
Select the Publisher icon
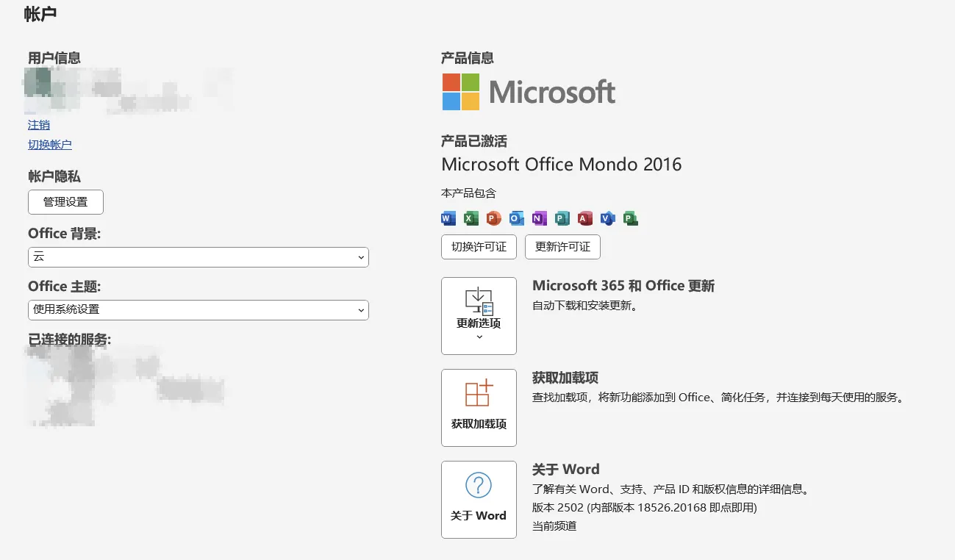[x=562, y=218]
